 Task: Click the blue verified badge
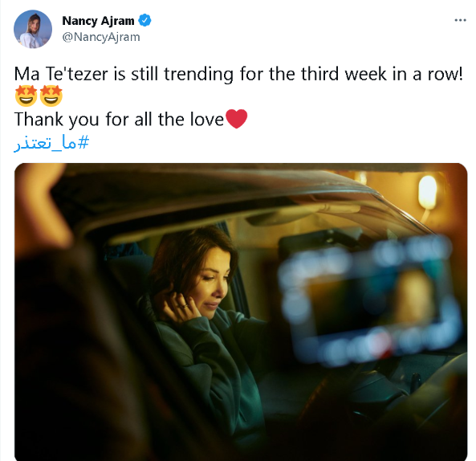[x=144, y=20]
